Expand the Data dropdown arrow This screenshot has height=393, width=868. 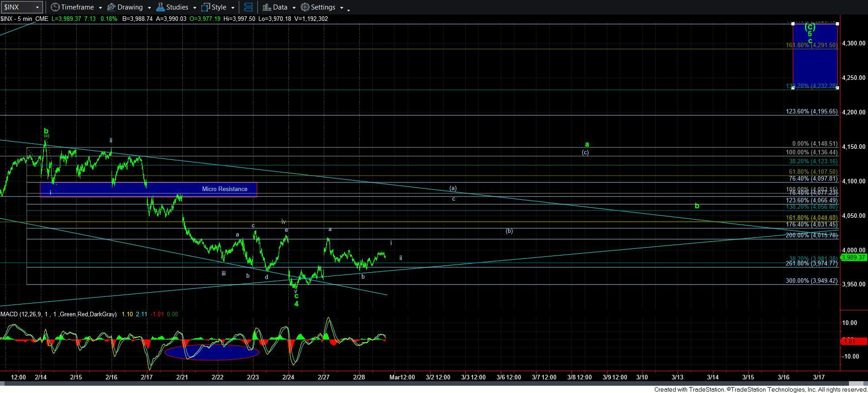(x=294, y=8)
